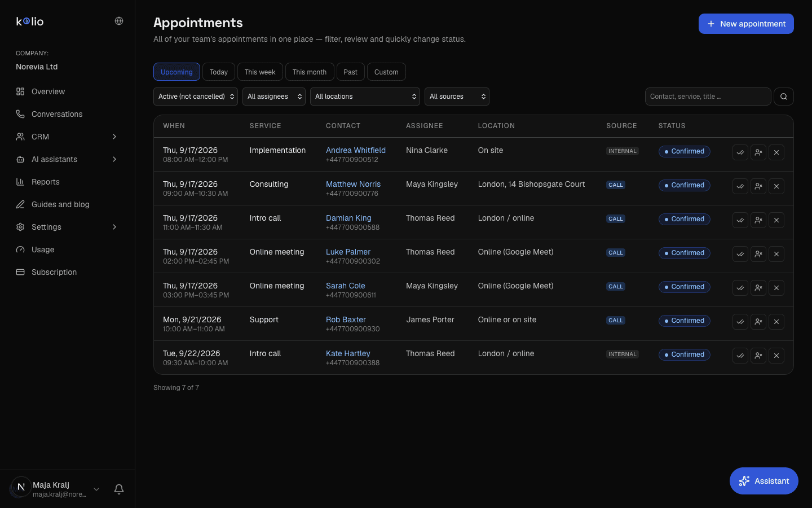Cancel Andrea Whitfield appointment with X icon
Screen dimensions: 812x508
pyautogui.click(x=776, y=152)
